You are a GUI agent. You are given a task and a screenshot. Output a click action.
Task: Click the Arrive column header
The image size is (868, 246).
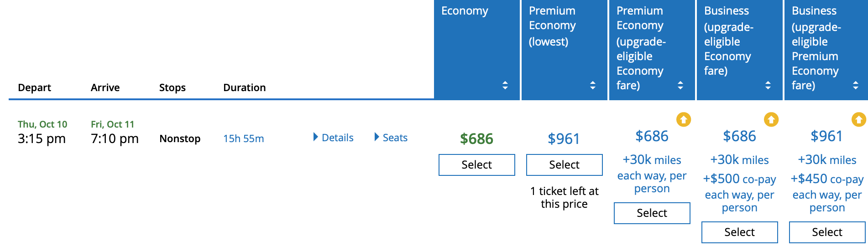(105, 87)
